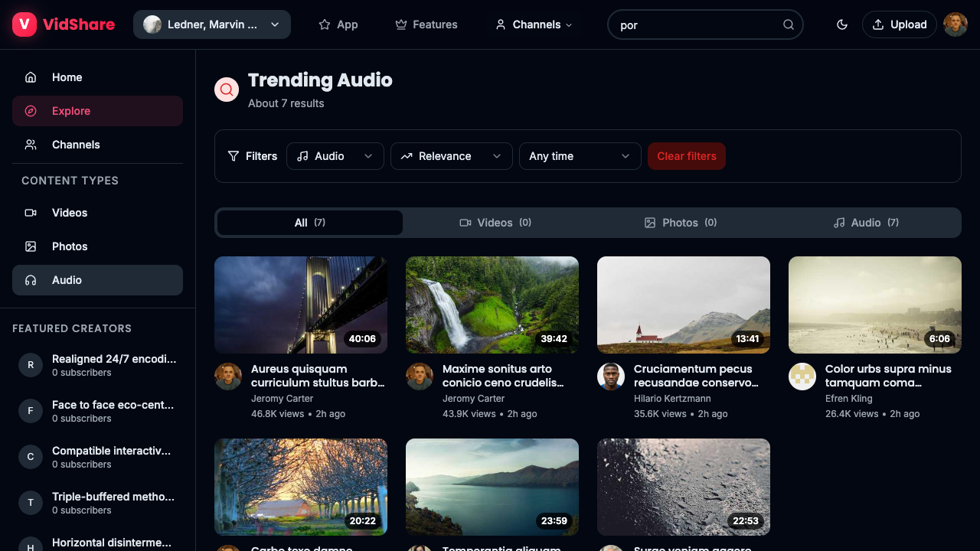This screenshot has height=551, width=980.
Task: Open 'Aureus quisquam curriculum stultus' title
Action: [x=318, y=376]
